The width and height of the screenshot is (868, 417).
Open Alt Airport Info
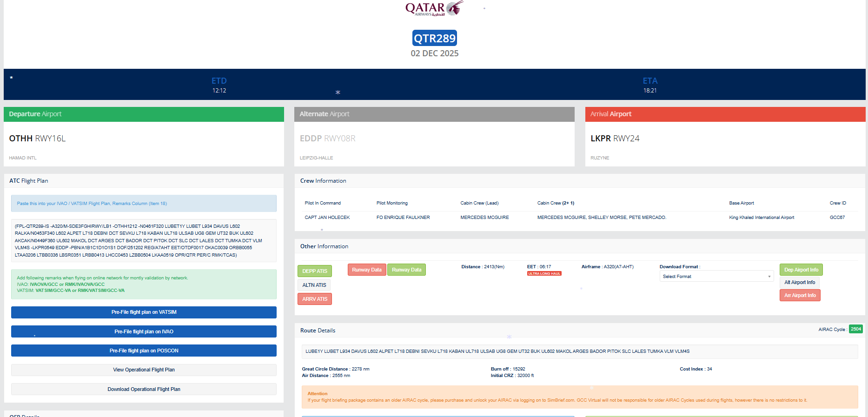click(800, 282)
